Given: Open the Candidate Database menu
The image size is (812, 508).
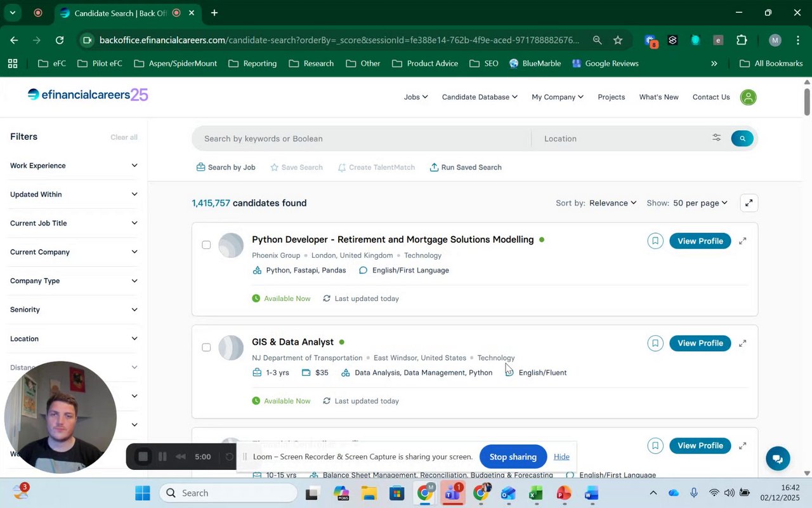Looking at the screenshot, I should coord(480,97).
